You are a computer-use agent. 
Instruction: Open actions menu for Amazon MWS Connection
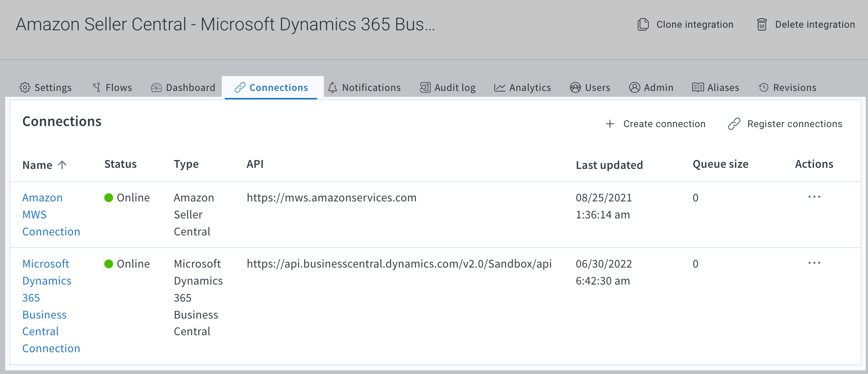click(x=814, y=197)
